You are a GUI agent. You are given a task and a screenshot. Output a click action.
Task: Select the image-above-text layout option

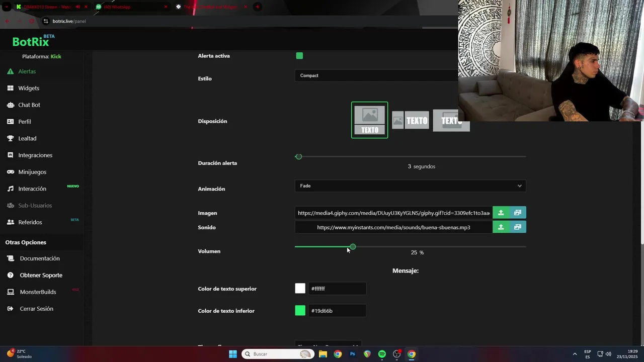coord(370,120)
